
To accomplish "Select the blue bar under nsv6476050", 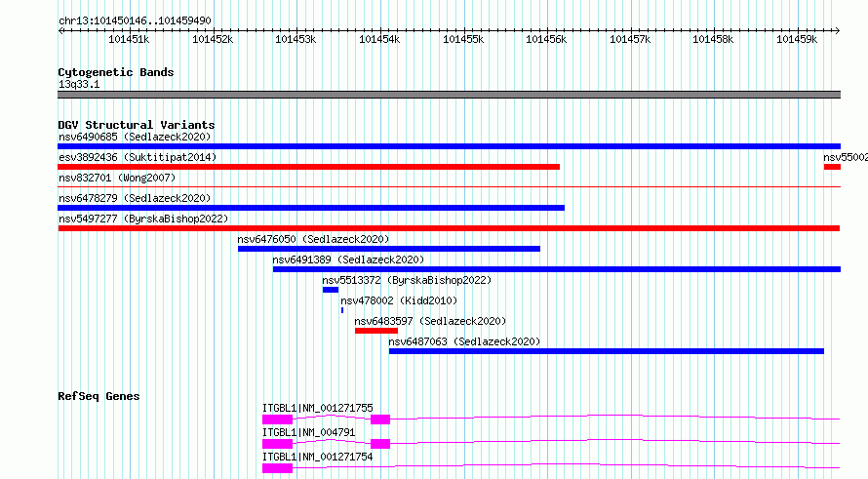I will 389,249.
